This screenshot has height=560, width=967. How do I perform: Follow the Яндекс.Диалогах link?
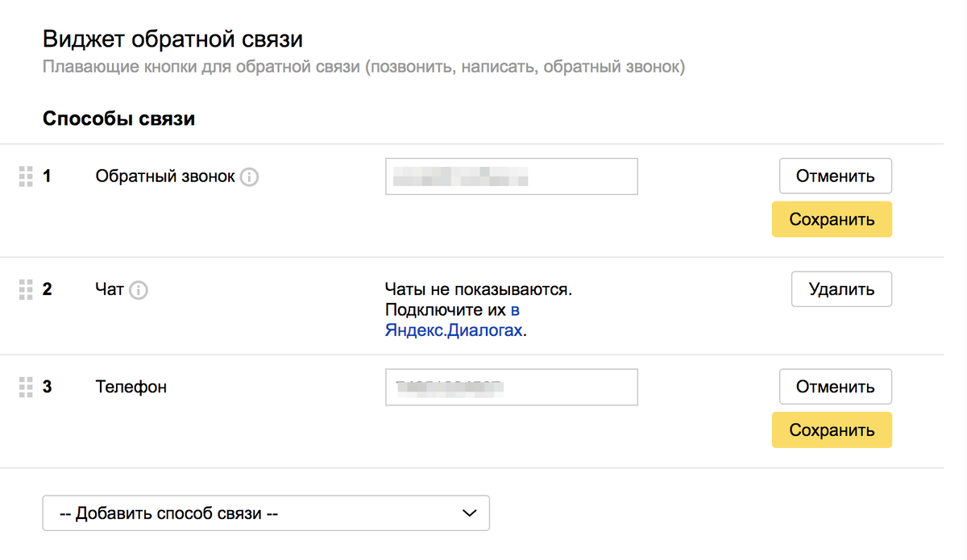(x=454, y=330)
